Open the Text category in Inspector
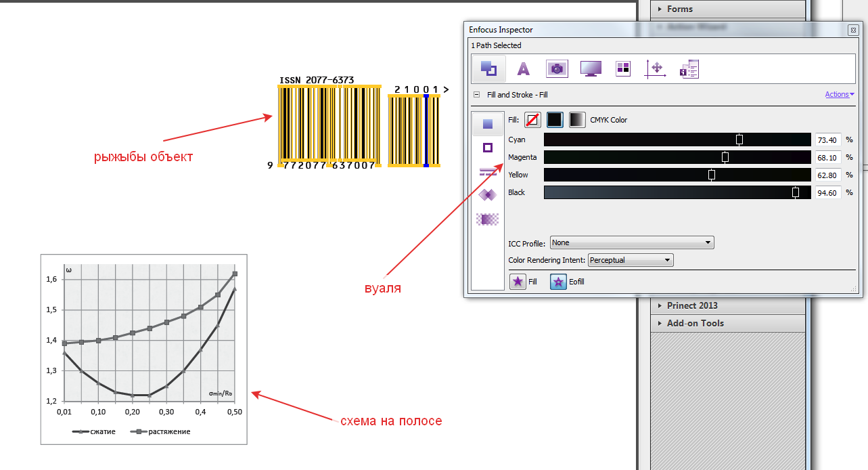The width and height of the screenshot is (868, 470). coord(523,68)
